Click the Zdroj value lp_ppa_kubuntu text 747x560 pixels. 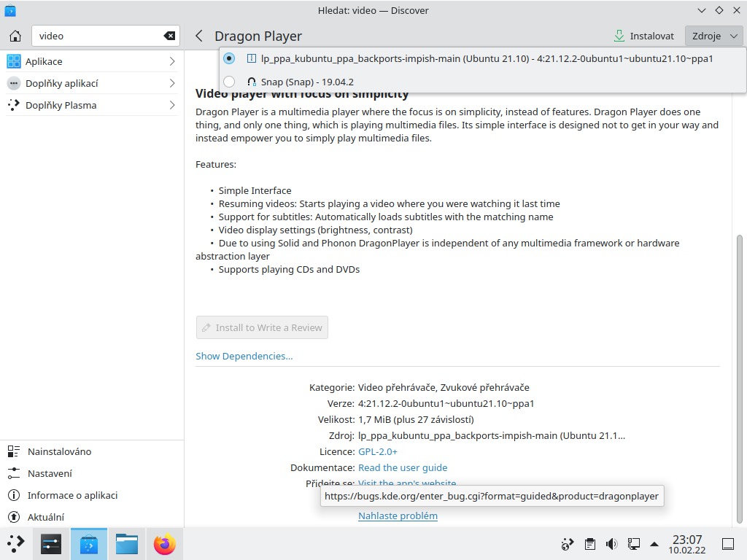pos(492,435)
